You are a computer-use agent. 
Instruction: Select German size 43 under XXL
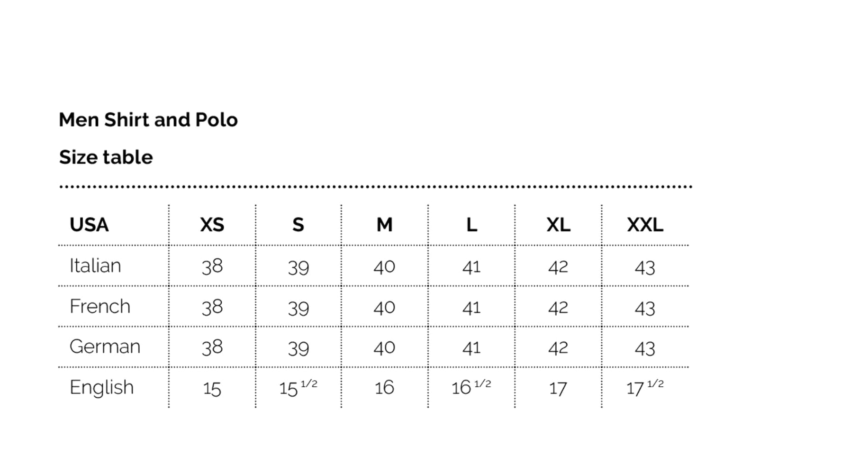tap(645, 348)
